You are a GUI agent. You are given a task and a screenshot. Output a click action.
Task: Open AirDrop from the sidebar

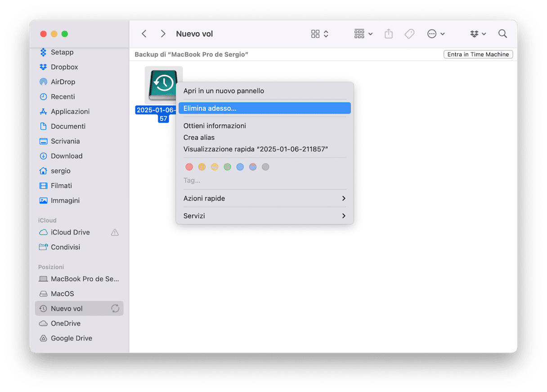63,82
